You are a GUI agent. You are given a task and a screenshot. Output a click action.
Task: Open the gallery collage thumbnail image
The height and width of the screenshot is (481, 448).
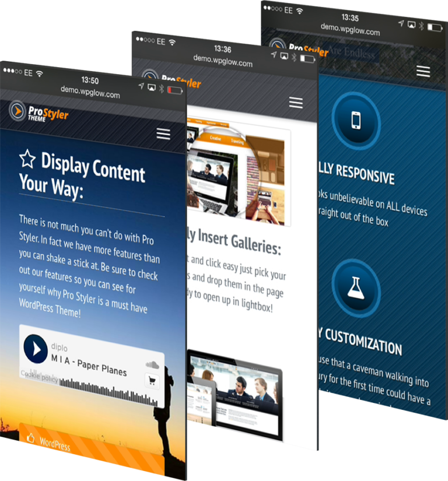pyautogui.click(x=239, y=173)
